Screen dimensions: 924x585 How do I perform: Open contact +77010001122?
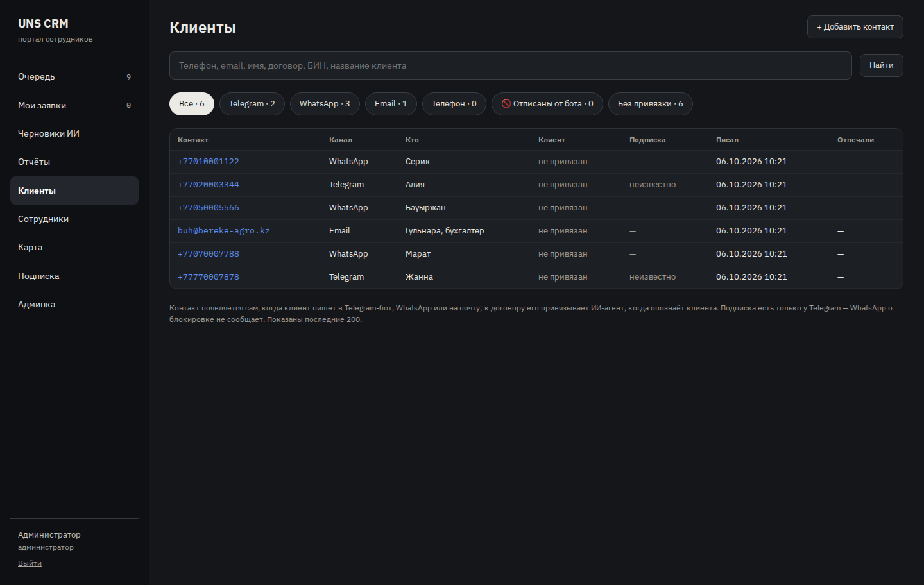point(208,162)
